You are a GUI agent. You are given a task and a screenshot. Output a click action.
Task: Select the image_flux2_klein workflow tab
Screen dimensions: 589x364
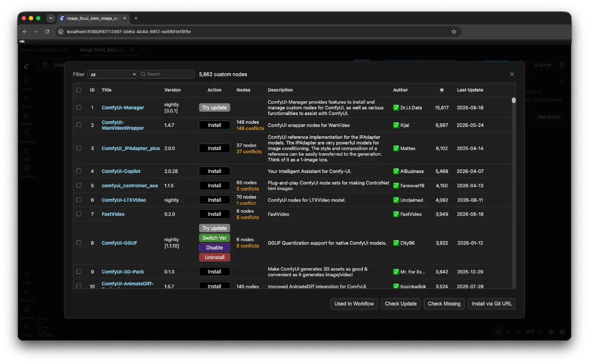click(102, 50)
